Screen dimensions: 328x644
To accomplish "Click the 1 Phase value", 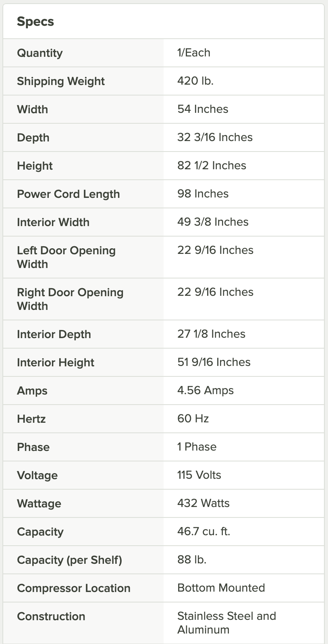I will [197, 447].
